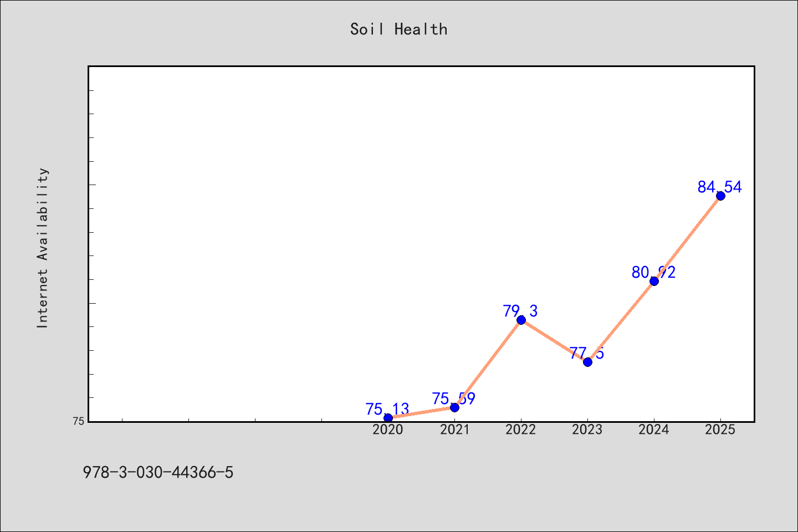Click the 2024 data point marker
The height and width of the screenshot is (532, 798).
[654, 281]
